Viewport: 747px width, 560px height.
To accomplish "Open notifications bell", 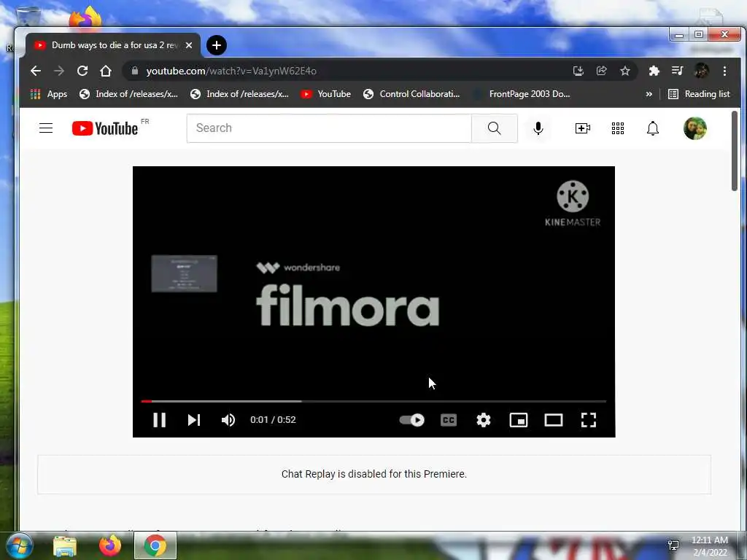I will [x=653, y=128].
